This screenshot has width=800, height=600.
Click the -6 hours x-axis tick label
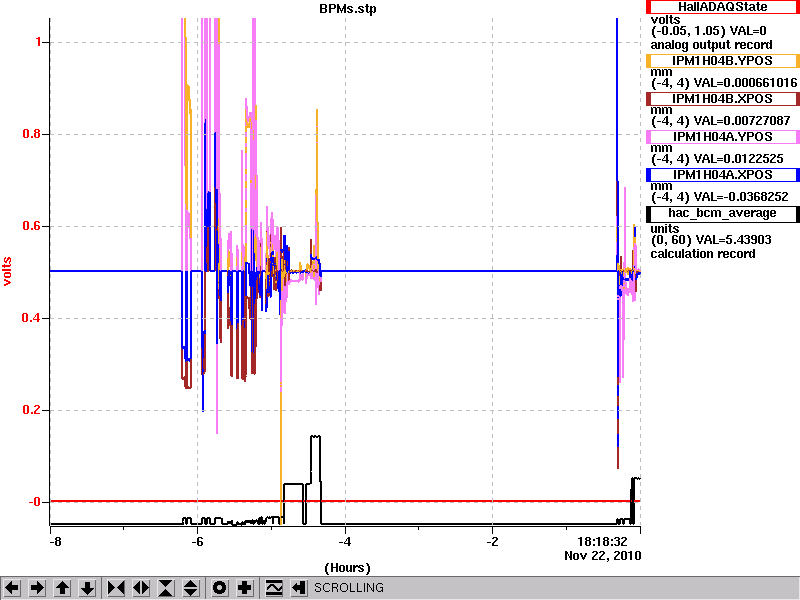(x=197, y=542)
